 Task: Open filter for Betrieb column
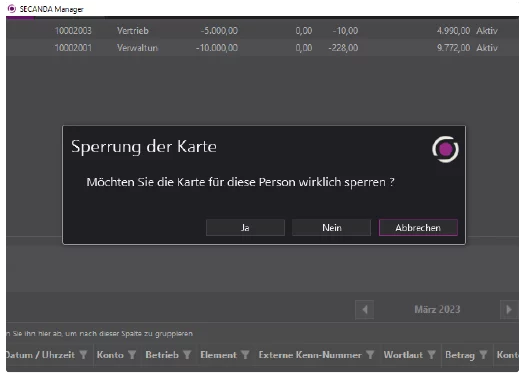coord(187,355)
